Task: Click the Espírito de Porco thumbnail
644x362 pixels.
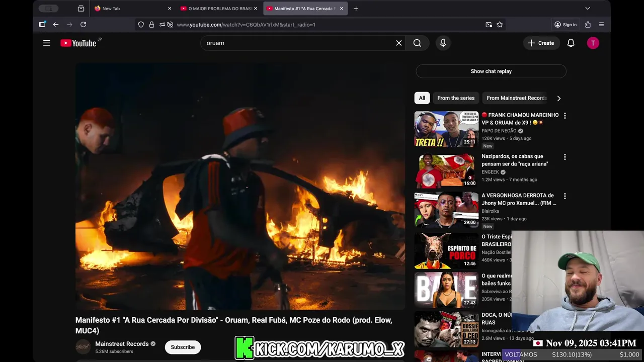Action: 446,251
